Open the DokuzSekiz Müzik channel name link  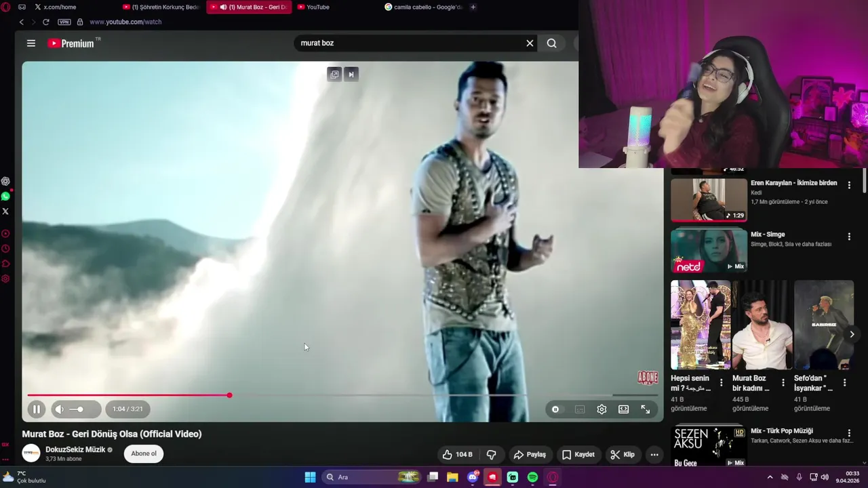(x=75, y=449)
